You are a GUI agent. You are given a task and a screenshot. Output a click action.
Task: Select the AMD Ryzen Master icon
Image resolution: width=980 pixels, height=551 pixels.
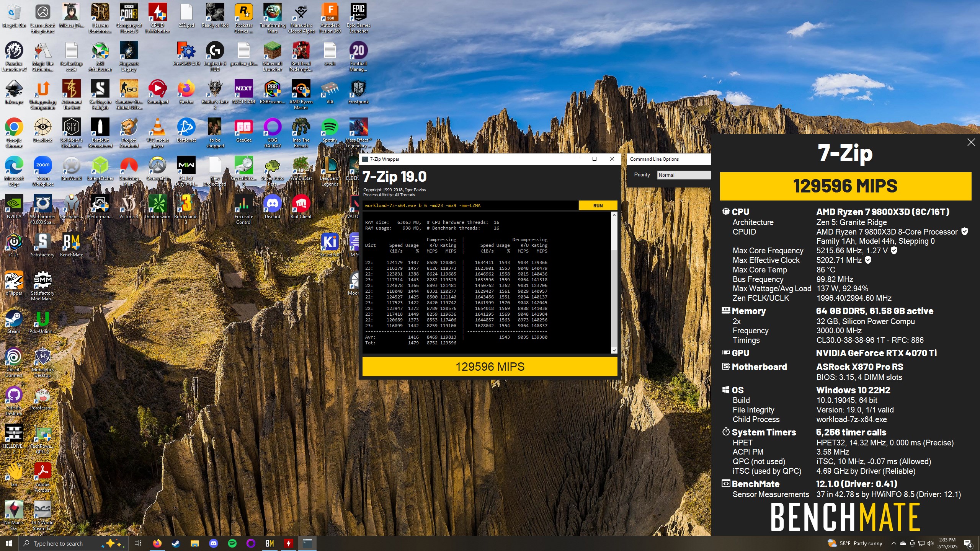[x=301, y=95]
